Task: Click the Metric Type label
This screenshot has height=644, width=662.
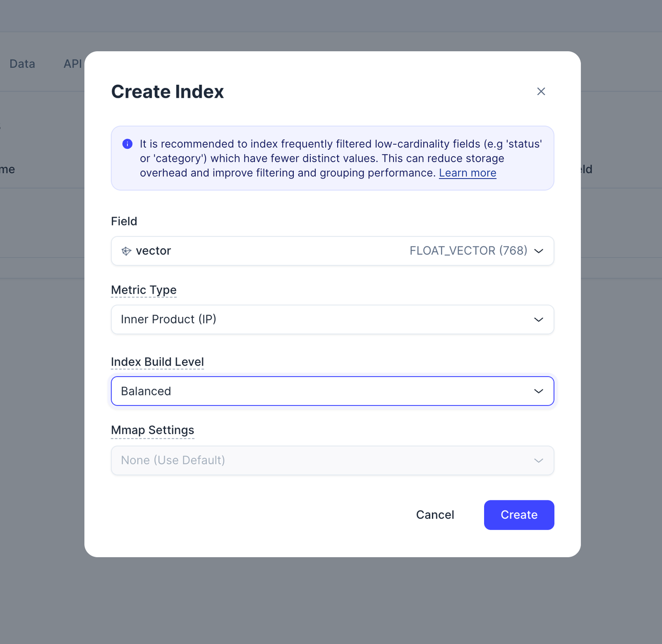Action: click(144, 290)
